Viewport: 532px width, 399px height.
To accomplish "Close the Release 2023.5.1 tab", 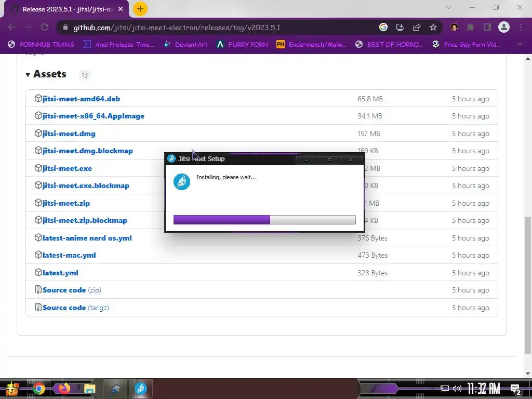I will (x=121, y=9).
